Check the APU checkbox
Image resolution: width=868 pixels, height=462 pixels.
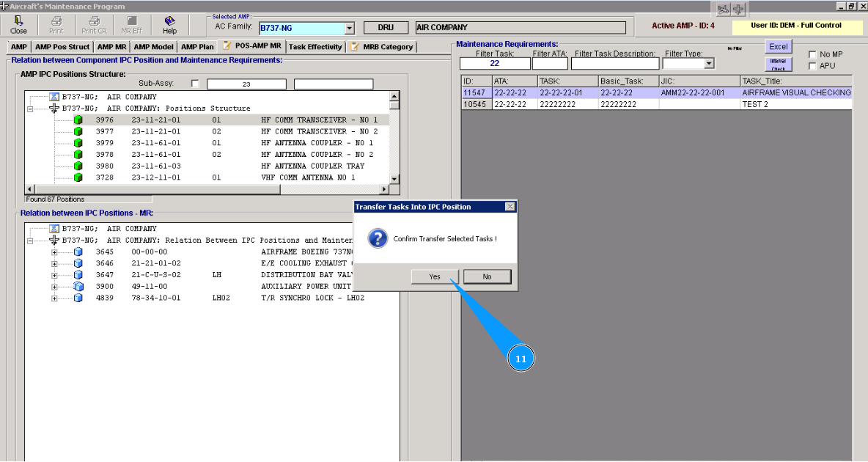point(812,66)
